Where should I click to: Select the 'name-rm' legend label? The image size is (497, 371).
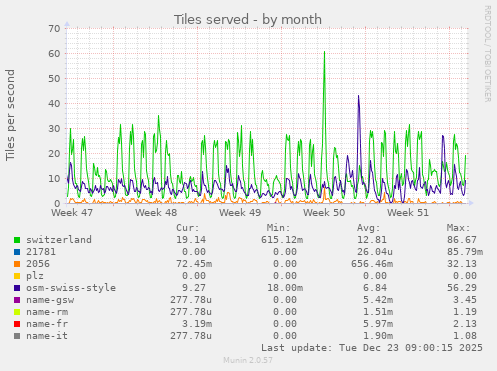pyautogui.click(x=47, y=312)
